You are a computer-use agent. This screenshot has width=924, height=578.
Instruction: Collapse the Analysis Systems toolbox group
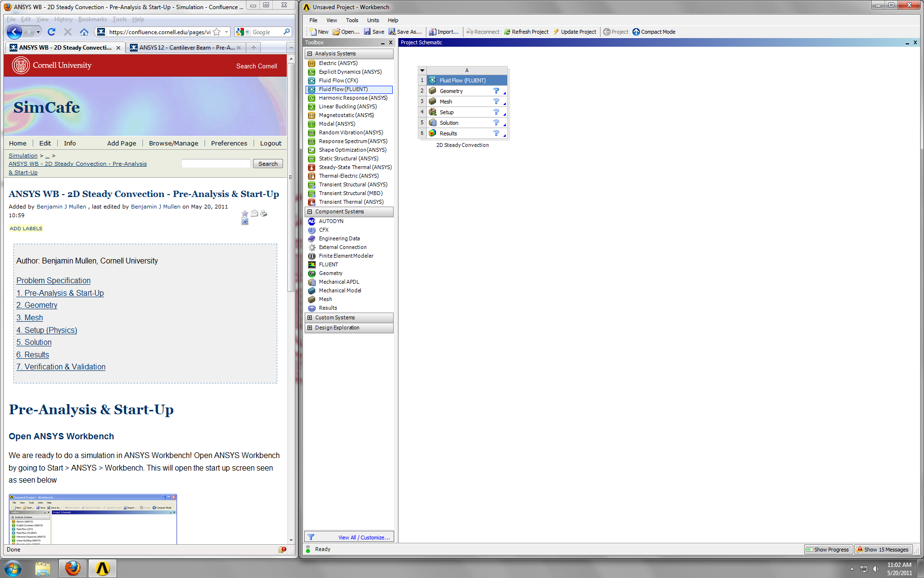(309, 53)
